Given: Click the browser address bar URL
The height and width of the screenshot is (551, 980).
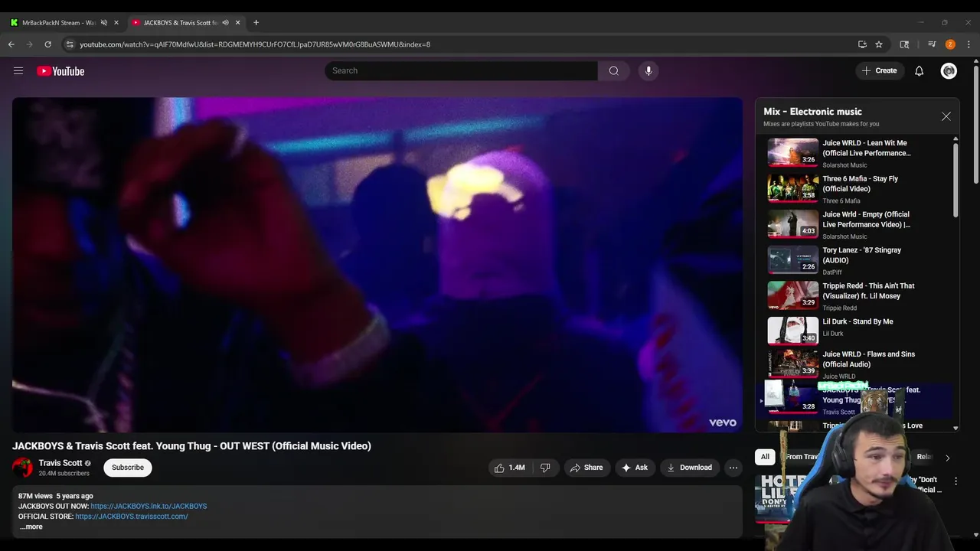Looking at the screenshot, I should click(255, 44).
